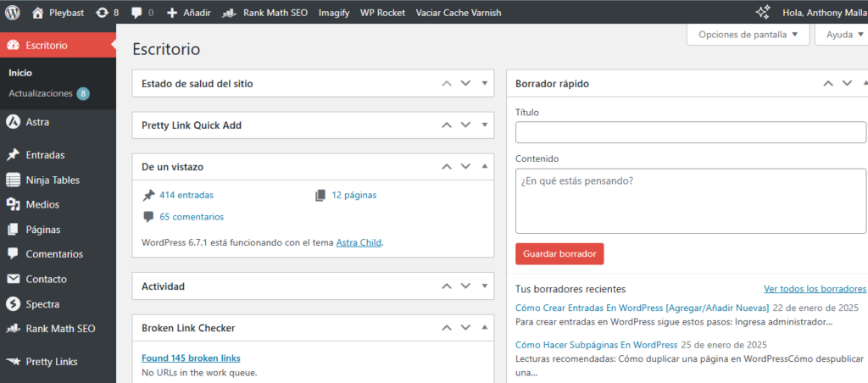Focus the Título input field

coord(691,133)
